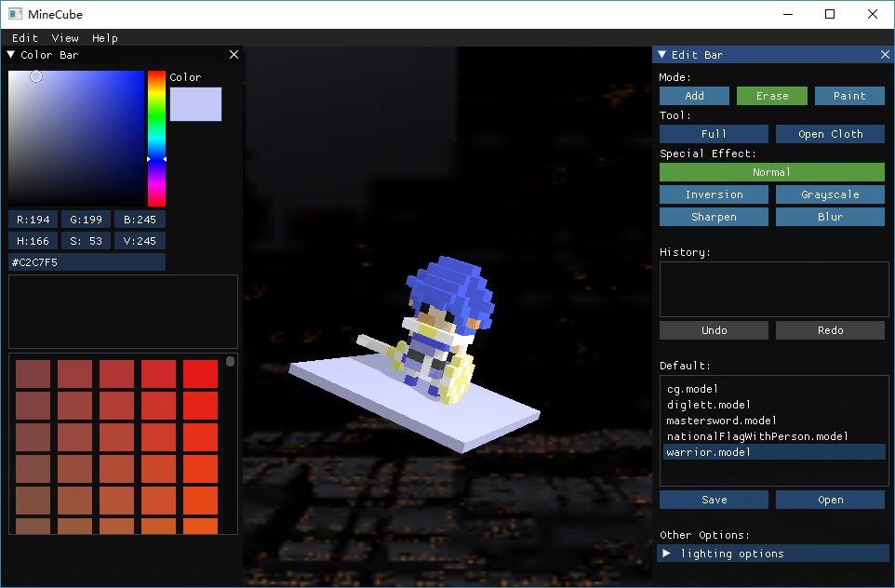Select cg.model from Default list
Screen dimensions: 895x588
(774, 389)
